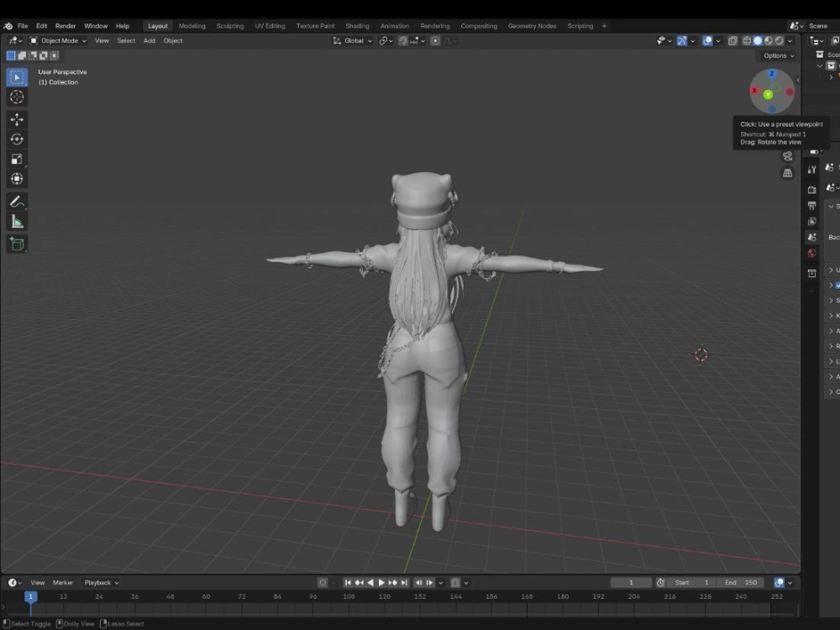
Task: Open the File menu
Action: (23, 26)
